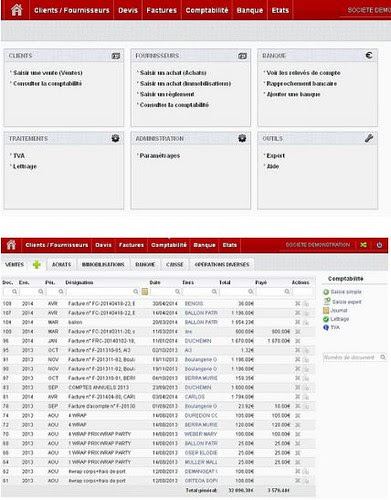Click the X action icon for DUCHEMIN row 98
This screenshot has width=391, height=500.
point(298,341)
